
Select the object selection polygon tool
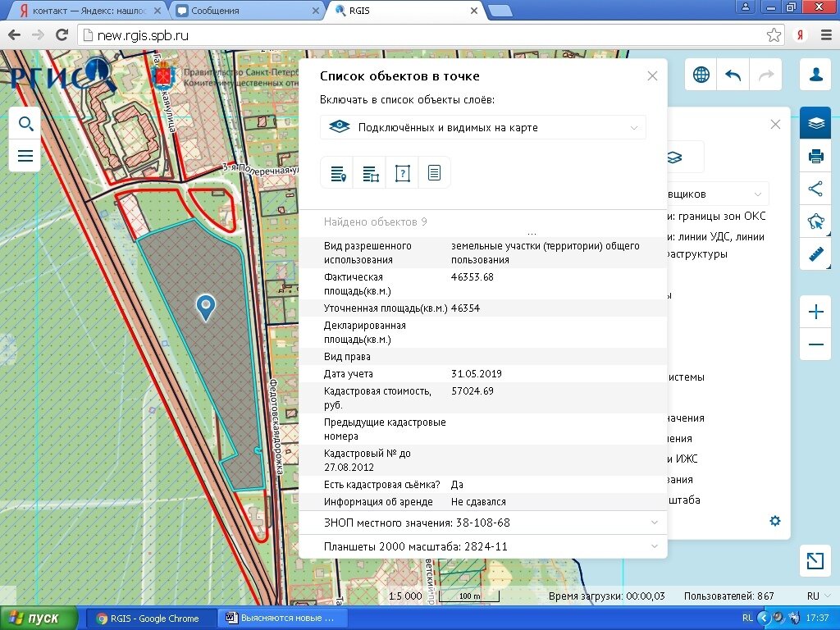click(815, 221)
